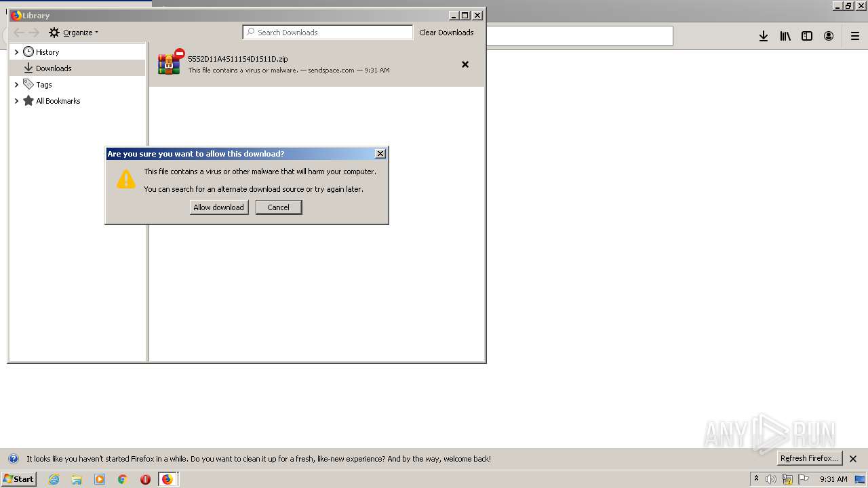Close the Library window

coord(477,16)
